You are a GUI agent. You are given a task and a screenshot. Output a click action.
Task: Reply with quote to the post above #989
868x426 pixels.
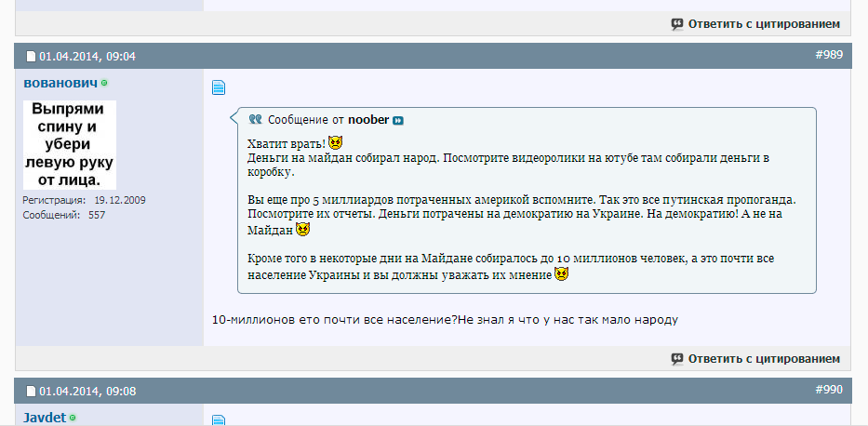point(755,24)
